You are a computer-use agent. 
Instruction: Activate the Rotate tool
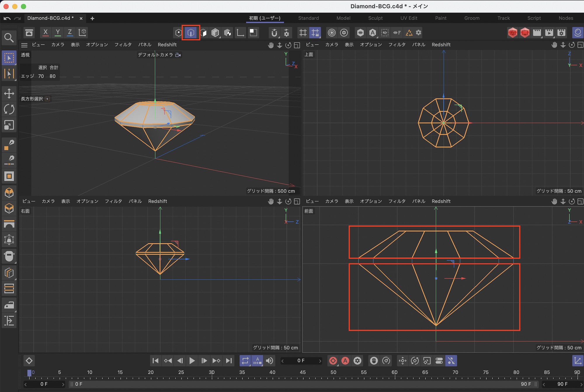[x=9, y=109]
